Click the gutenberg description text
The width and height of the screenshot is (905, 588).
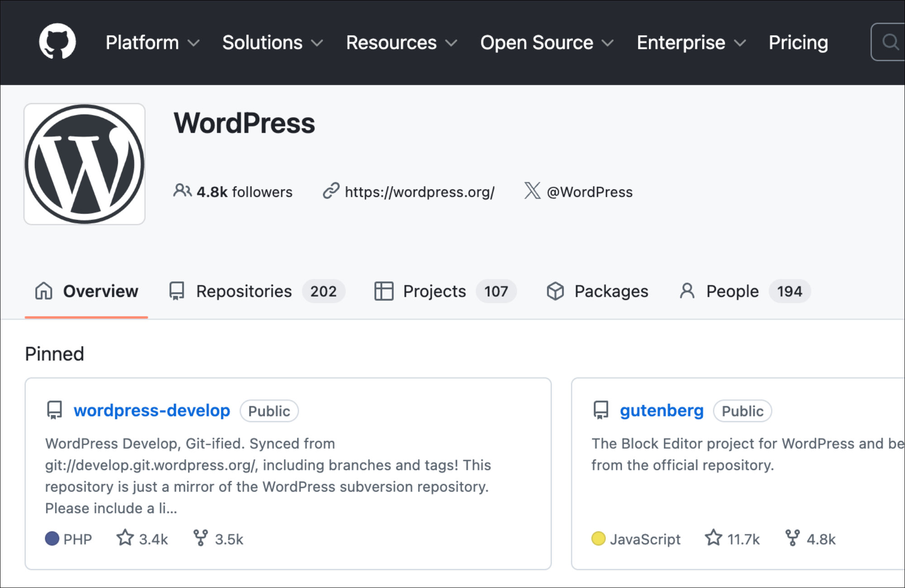click(x=748, y=454)
